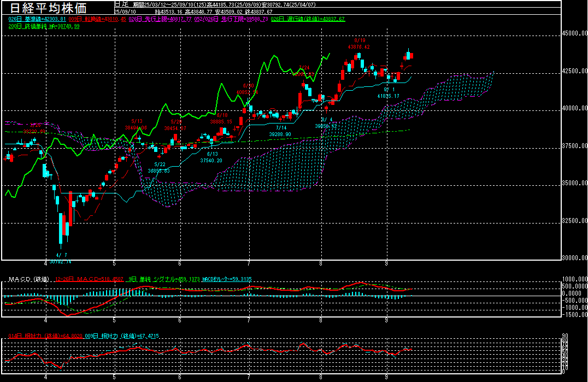Select the 12-26日 MACD=518.4507 legend

pos(89,279)
